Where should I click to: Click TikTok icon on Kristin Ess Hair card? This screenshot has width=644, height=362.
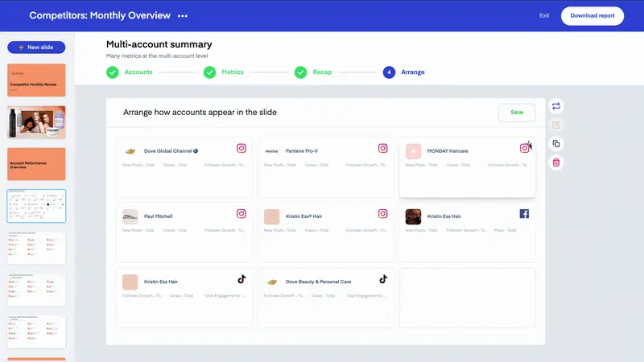(242, 279)
